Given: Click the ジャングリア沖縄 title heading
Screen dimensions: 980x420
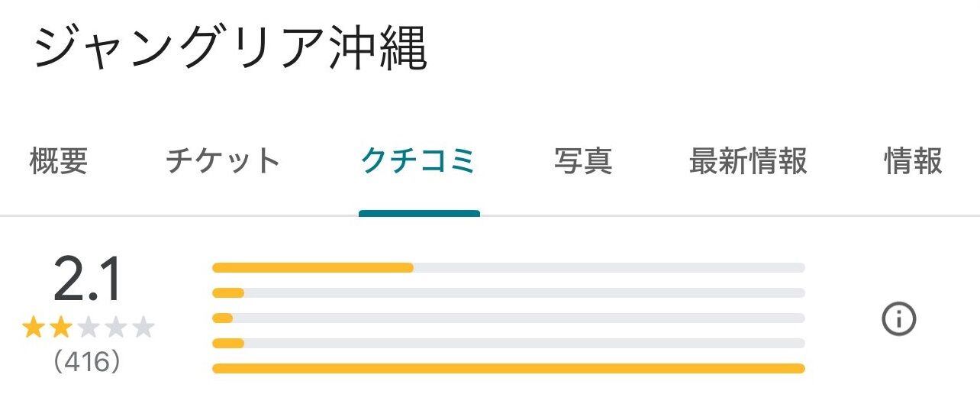Looking at the screenshot, I should [x=230, y=50].
